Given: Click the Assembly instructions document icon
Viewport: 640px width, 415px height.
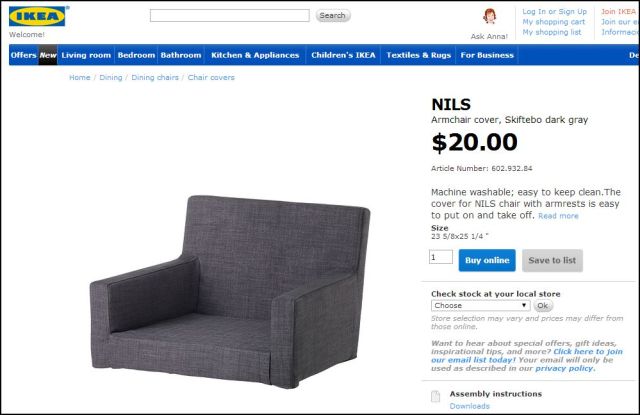Looking at the screenshot, I should [436, 396].
